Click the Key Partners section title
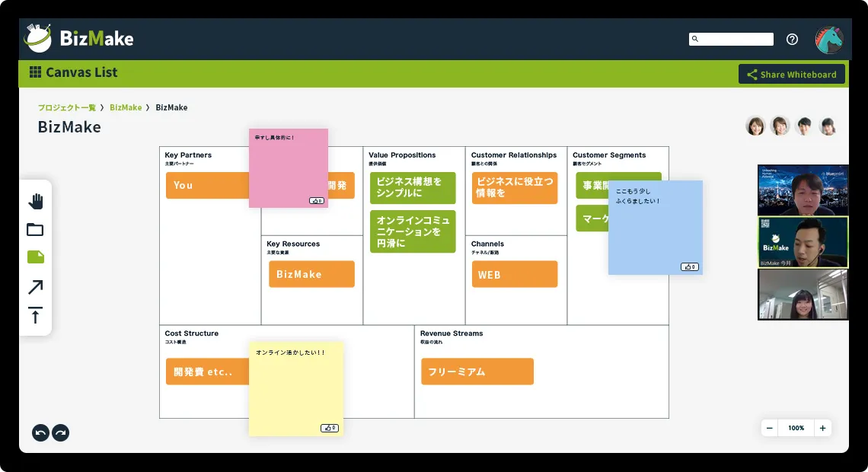This screenshot has width=868, height=472. click(188, 155)
